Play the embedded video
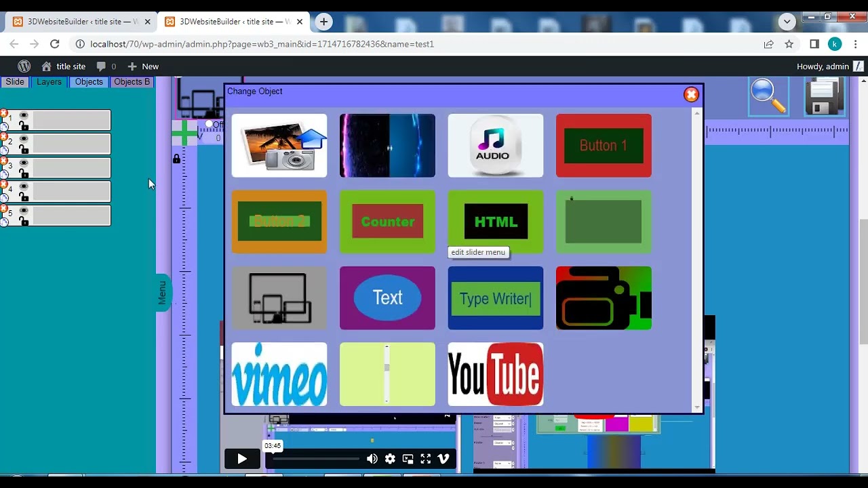Image resolution: width=868 pixels, height=488 pixels. pyautogui.click(x=242, y=459)
